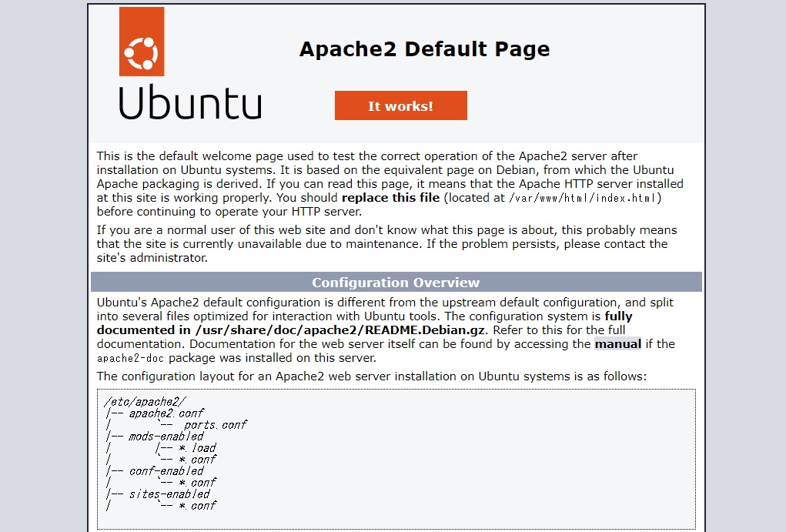Viewport: 786px width, 532px height.
Task: Select apache2.conf in the configuration tree
Action: [x=166, y=413]
